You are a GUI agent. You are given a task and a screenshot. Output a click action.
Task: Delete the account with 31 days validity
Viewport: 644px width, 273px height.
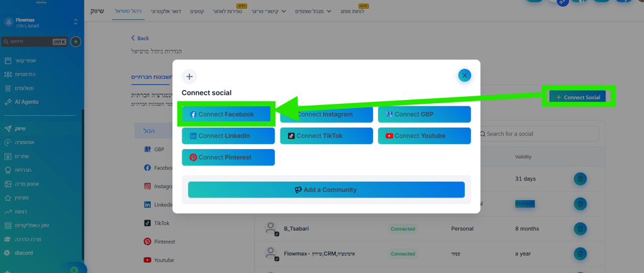pos(580,179)
